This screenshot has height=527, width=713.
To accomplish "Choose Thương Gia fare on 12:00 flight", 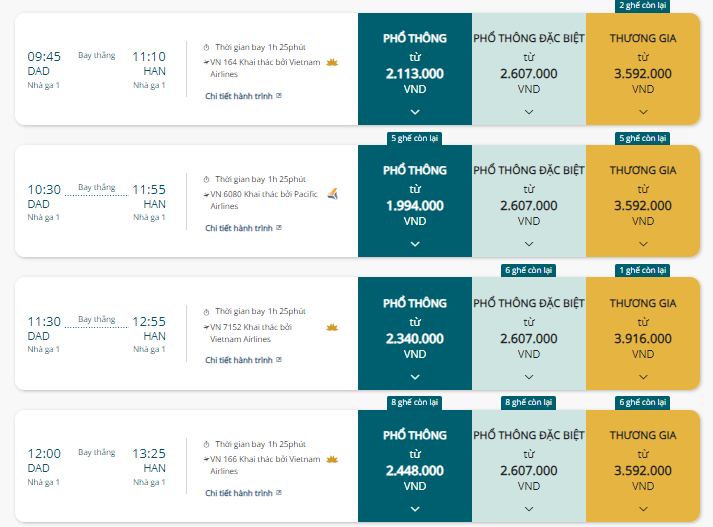I will 643,466.
